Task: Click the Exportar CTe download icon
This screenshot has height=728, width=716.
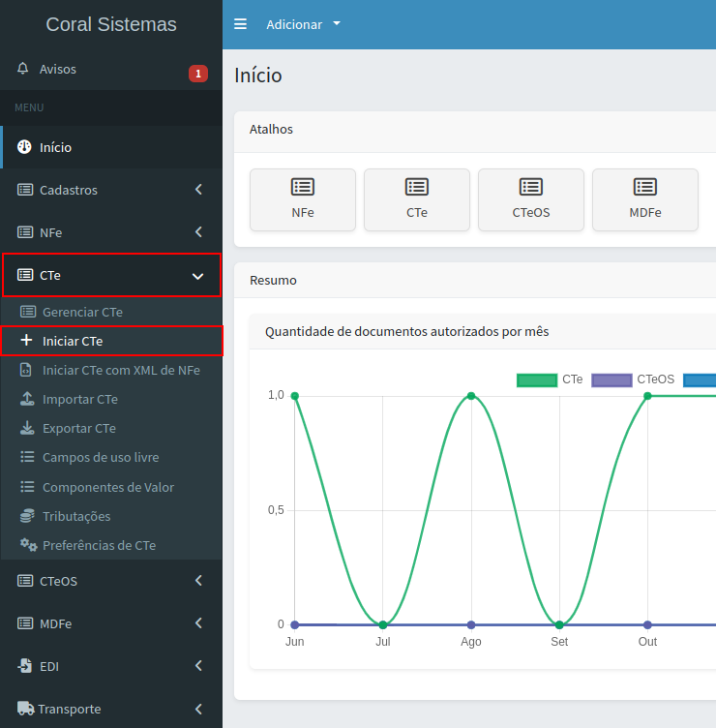Action: 27,428
